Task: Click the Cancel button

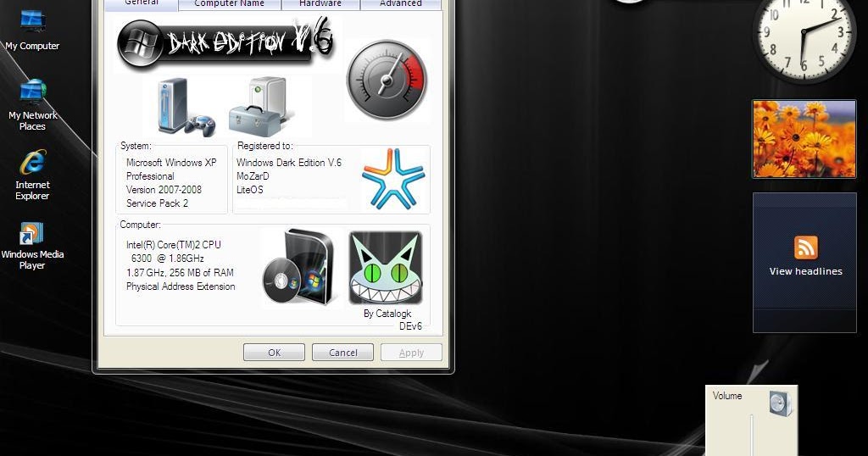Action: (342, 353)
